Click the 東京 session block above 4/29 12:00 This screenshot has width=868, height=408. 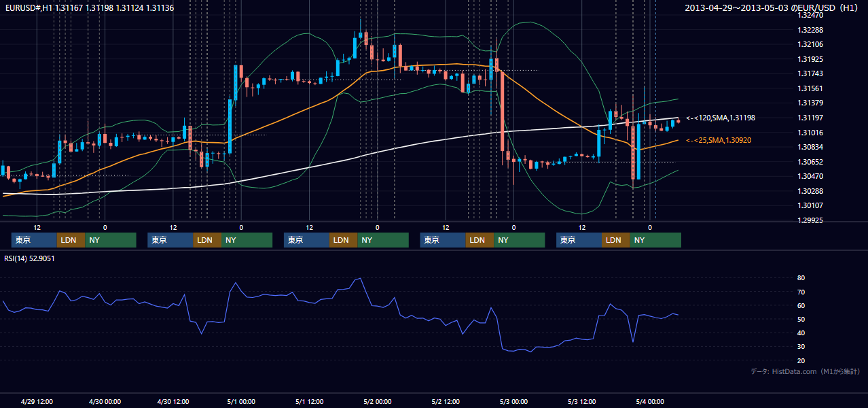tap(34, 240)
